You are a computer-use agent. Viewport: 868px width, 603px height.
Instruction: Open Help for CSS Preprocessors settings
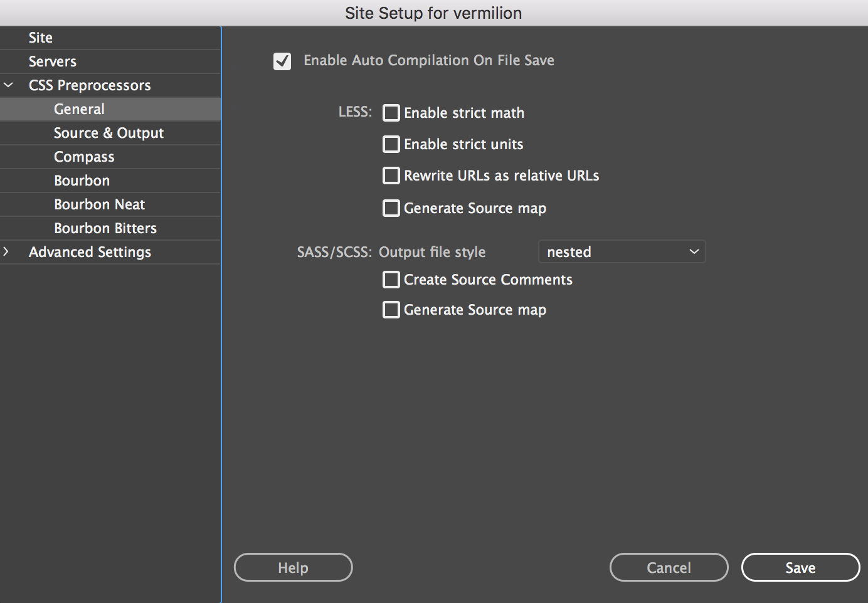[292, 567]
